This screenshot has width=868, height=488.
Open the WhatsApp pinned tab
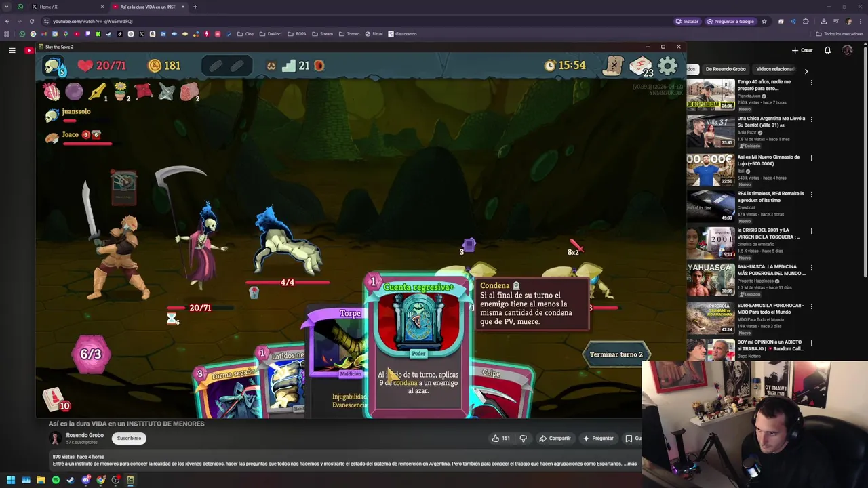(20, 7)
